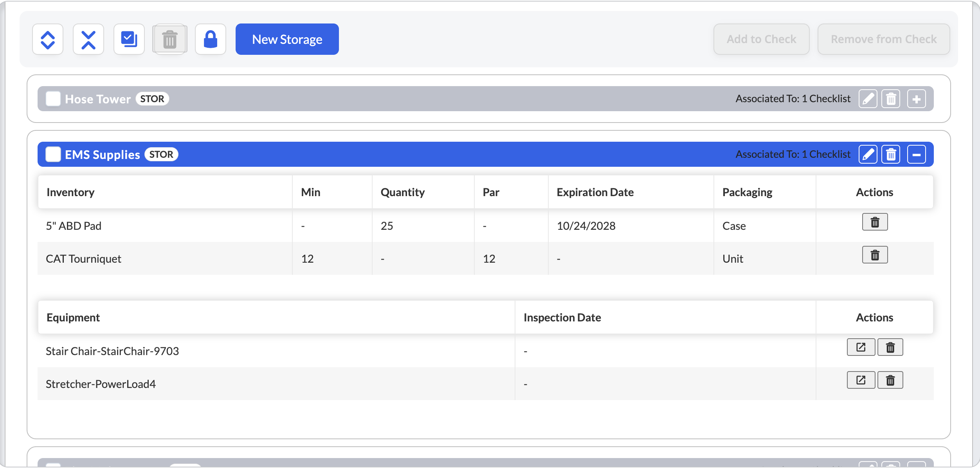Delete the Stretcher-PowerLoad4 equipment
Image resolution: width=980 pixels, height=469 pixels.
890,380
